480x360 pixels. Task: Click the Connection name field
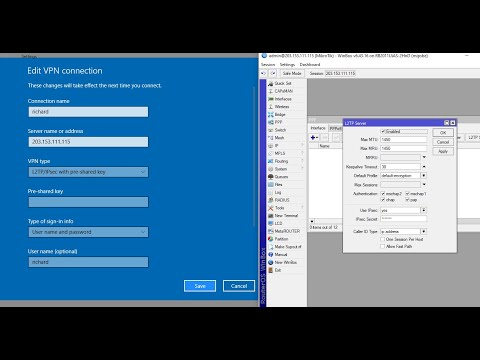pyautogui.click(x=88, y=112)
